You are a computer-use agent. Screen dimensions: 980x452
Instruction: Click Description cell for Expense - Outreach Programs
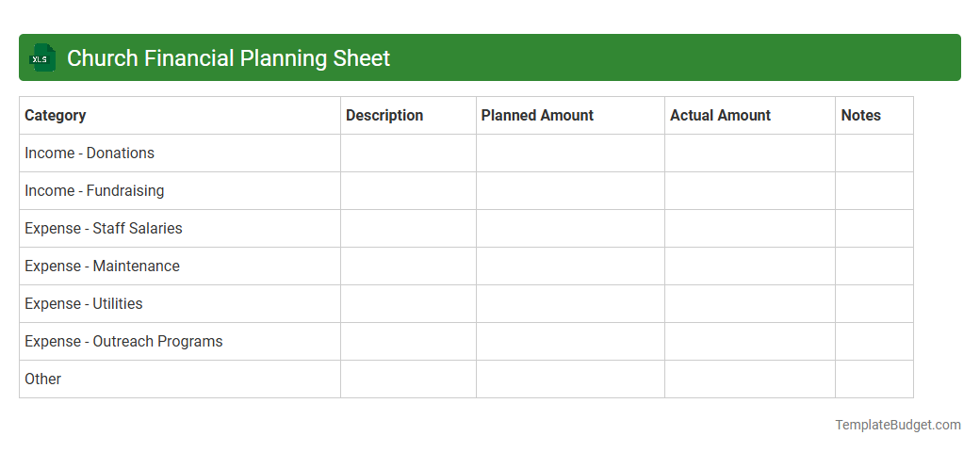(408, 342)
